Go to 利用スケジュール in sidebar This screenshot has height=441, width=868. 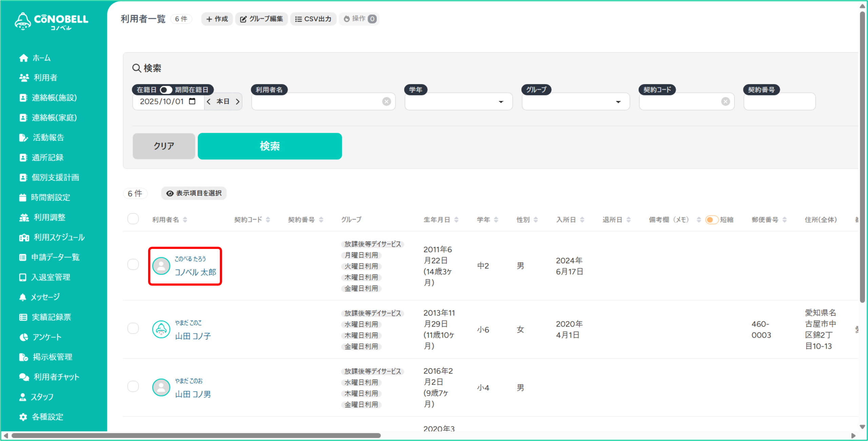click(x=59, y=237)
